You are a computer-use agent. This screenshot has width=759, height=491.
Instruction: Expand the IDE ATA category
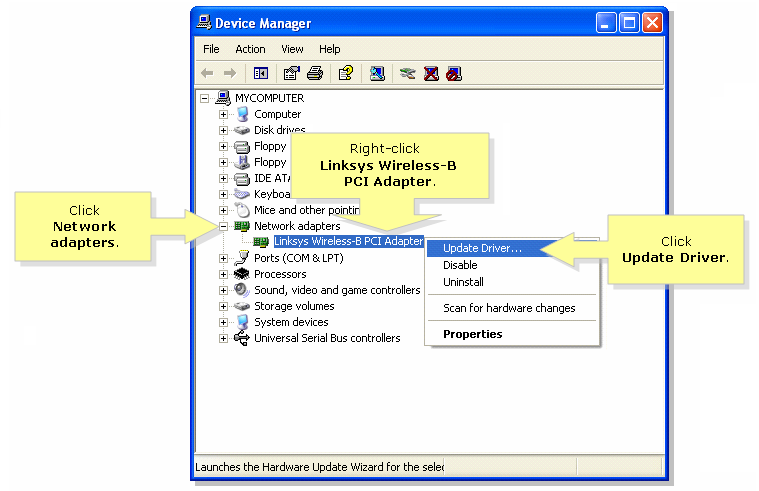[x=223, y=178]
